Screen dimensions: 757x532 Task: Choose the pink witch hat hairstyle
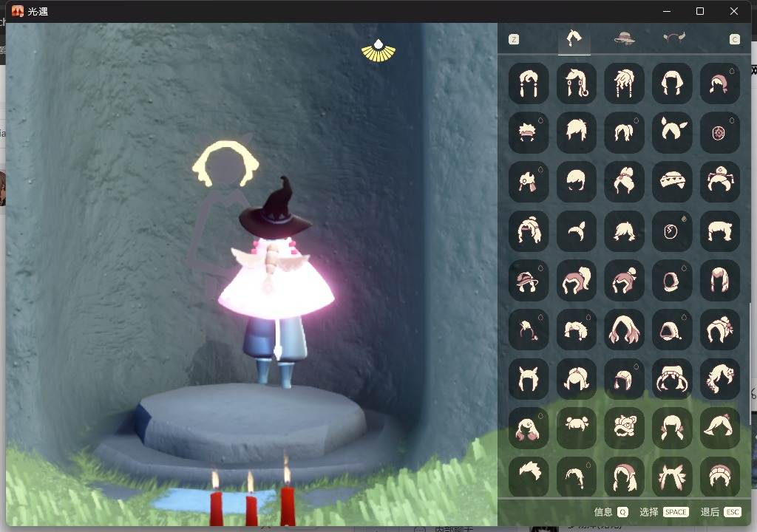tap(529, 280)
